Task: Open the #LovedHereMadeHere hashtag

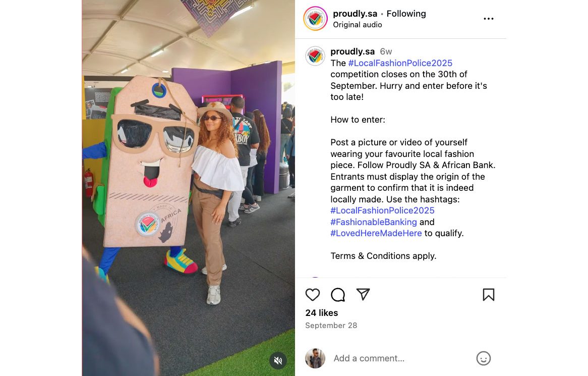Action: coord(376,233)
